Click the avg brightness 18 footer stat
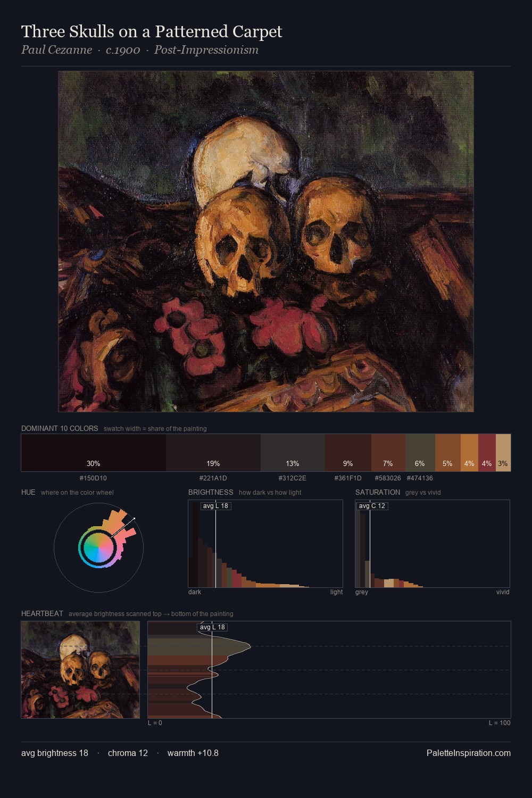The width and height of the screenshot is (532, 798). (55, 753)
